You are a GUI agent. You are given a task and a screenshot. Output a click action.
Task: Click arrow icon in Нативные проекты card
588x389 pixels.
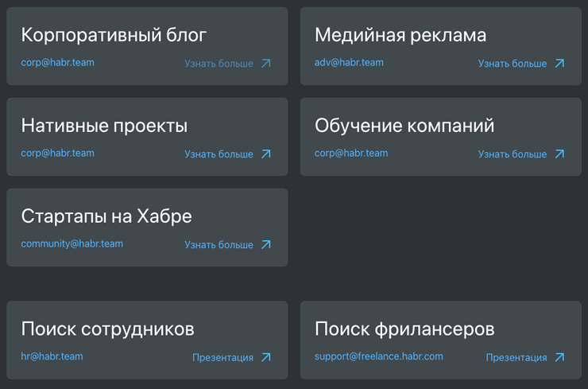tap(266, 154)
